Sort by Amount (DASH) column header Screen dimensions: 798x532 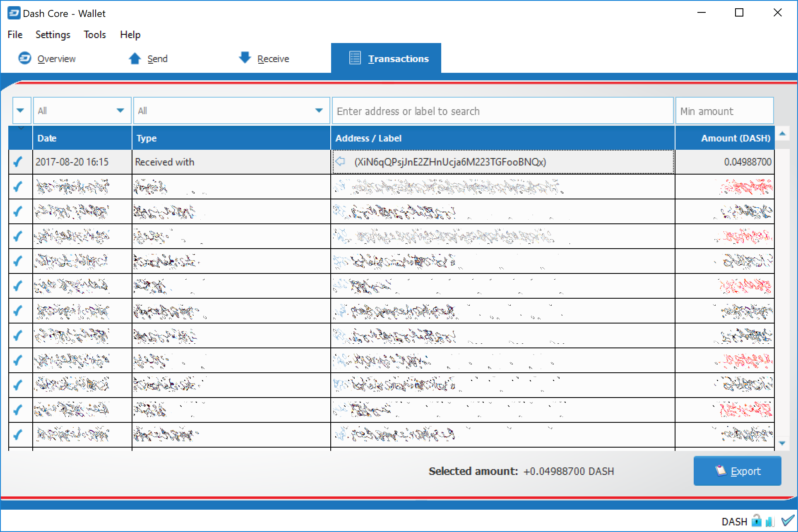pyautogui.click(x=725, y=138)
